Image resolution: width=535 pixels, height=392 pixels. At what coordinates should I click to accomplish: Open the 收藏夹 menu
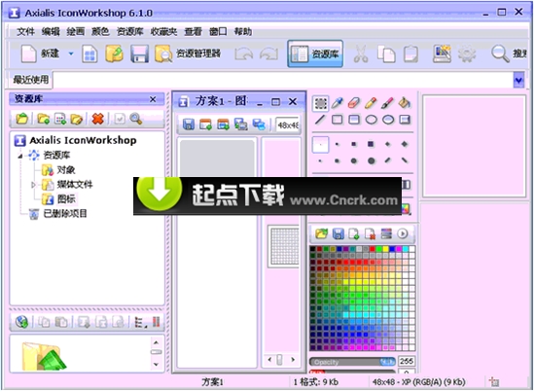(x=163, y=32)
